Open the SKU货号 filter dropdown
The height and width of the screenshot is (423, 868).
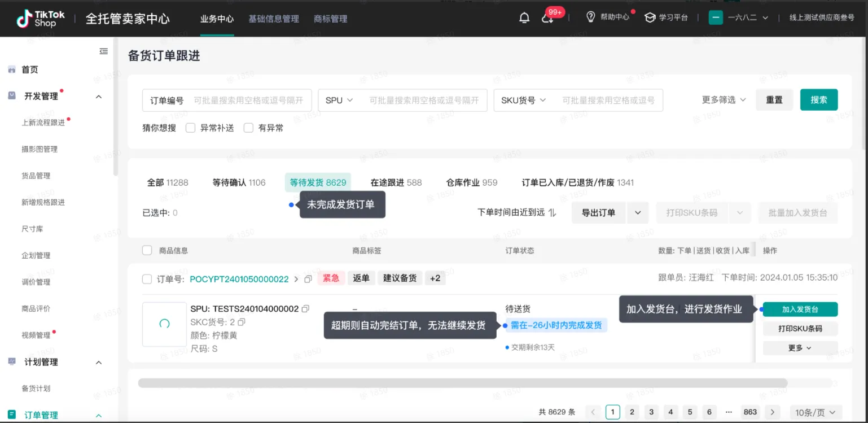tap(524, 100)
